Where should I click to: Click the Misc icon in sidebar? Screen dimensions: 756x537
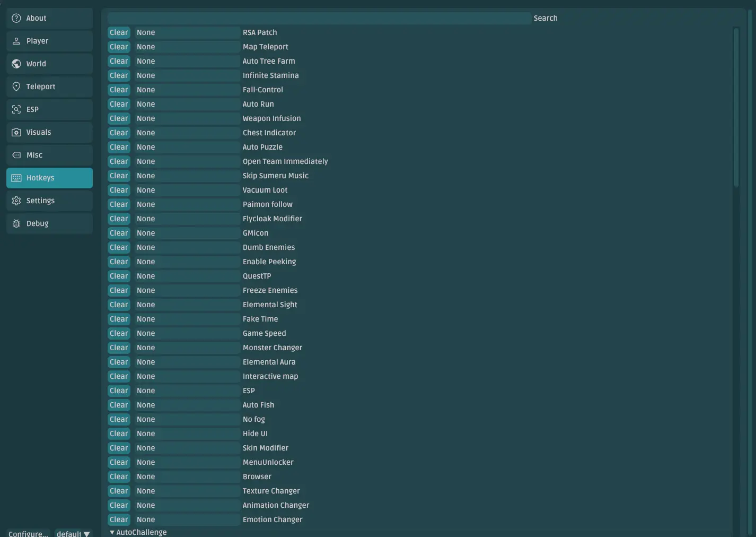[16, 155]
